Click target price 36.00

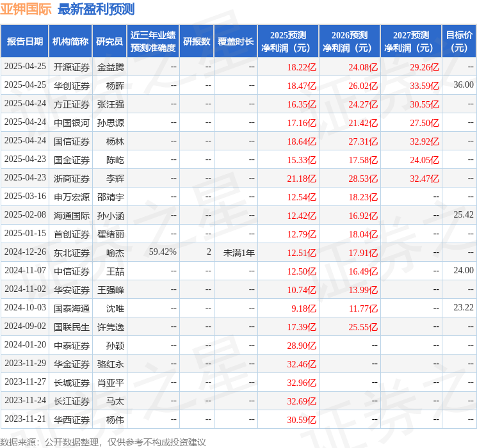coord(464,85)
